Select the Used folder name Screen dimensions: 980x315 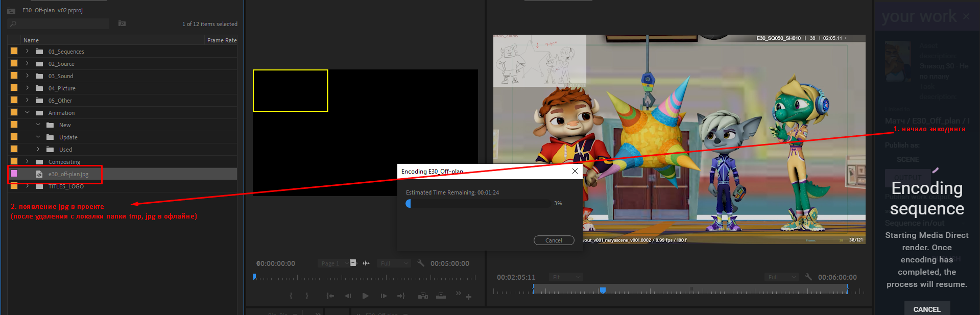65,150
